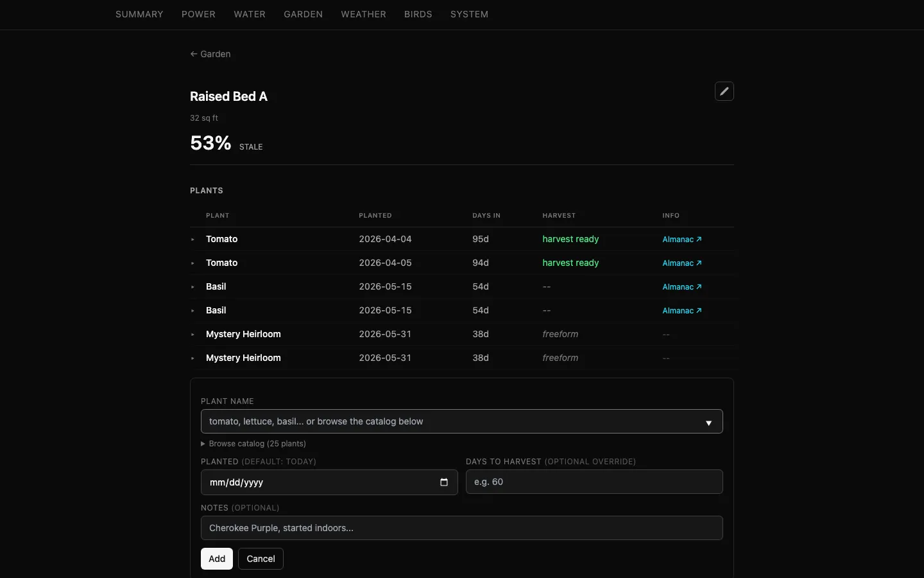Screen dimensions: 924x578
Task: Expand the first Tomato row triangle
Action: click(x=193, y=240)
